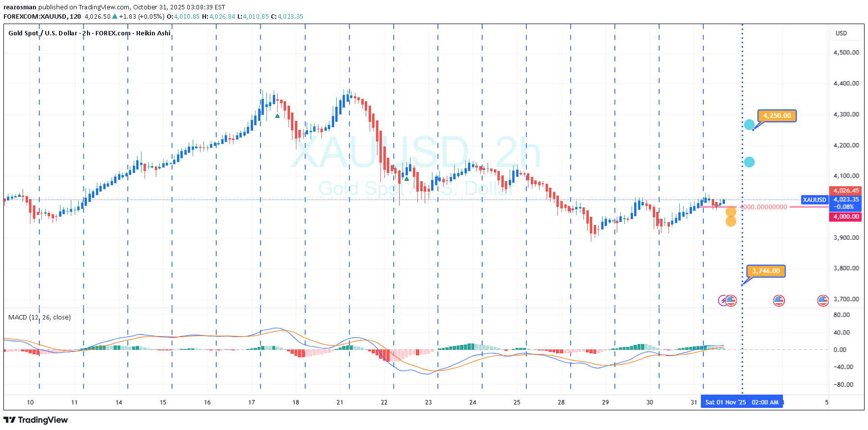Viewport: 868px width, 430px height.
Task: Click the 4,250.00 orange callout label
Action: pyautogui.click(x=777, y=116)
